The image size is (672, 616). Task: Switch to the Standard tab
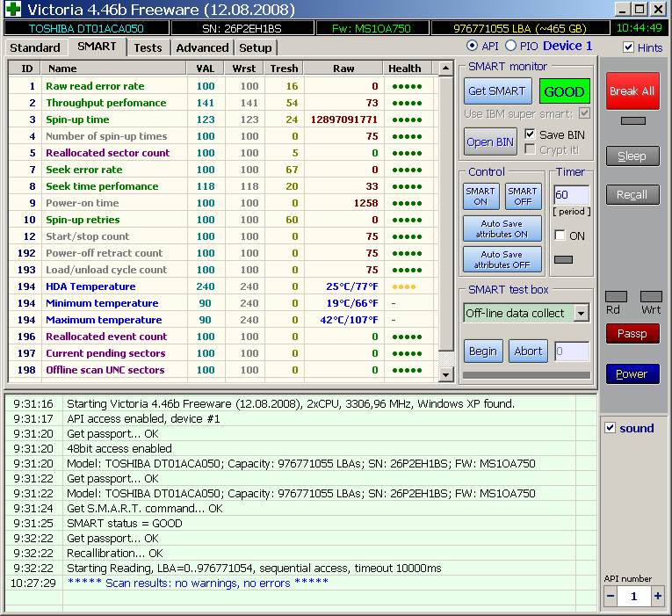[35, 47]
